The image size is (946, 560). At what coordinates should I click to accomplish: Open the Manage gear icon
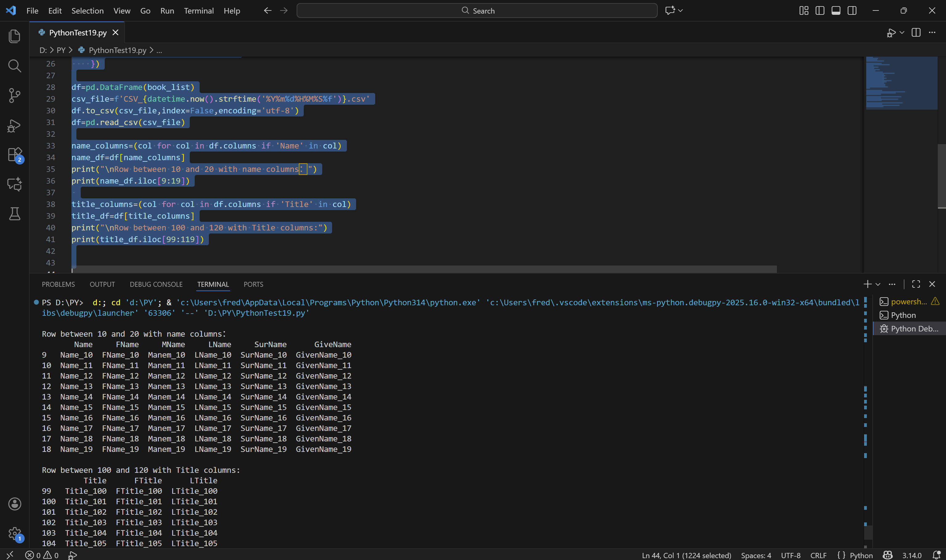coord(14,534)
